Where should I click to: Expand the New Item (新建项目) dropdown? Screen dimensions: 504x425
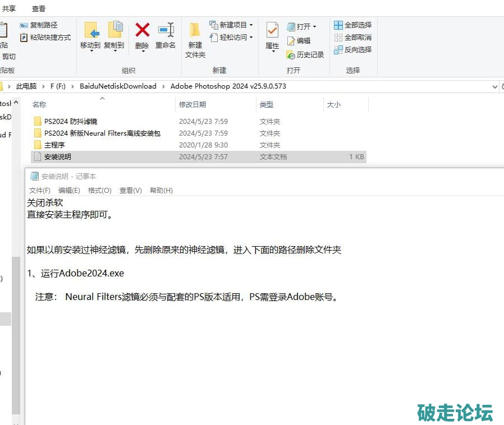[x=251, y=25]
